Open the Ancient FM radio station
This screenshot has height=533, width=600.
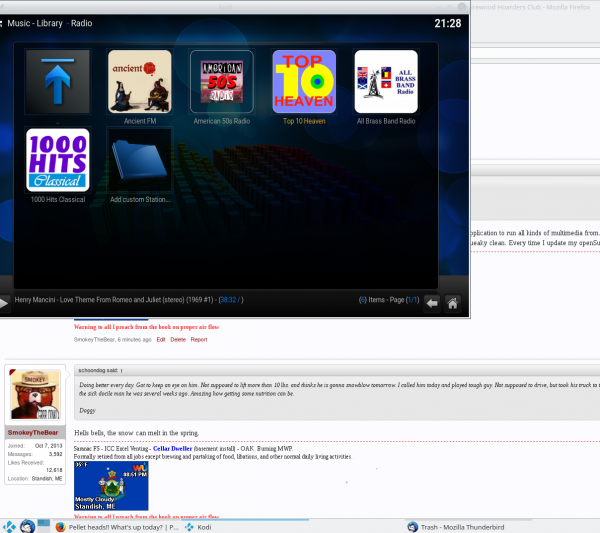tap(139, 81)
